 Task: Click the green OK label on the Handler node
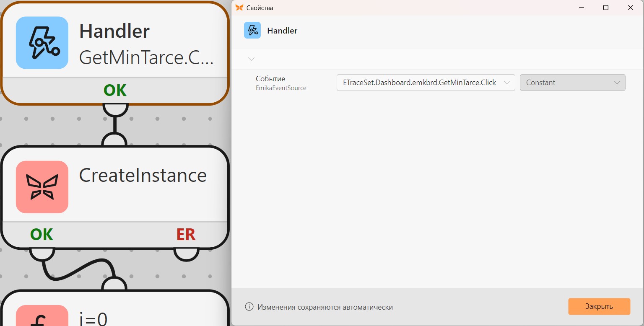click(115, 90)
